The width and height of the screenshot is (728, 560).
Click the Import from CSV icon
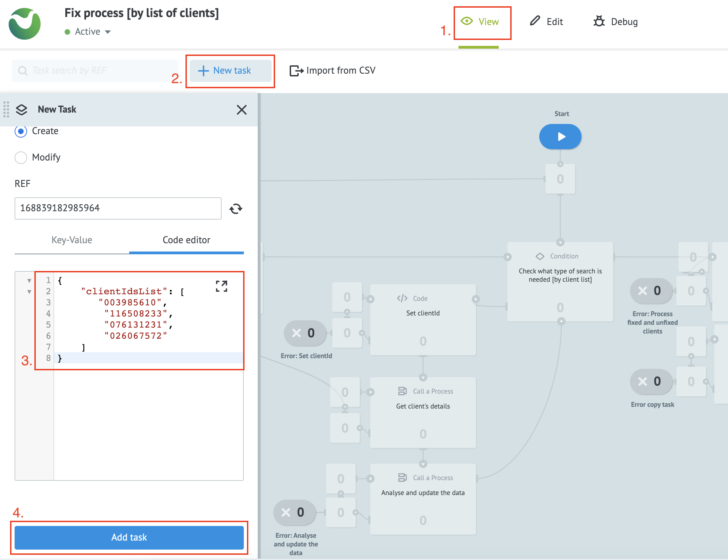(x=296, y=71)
